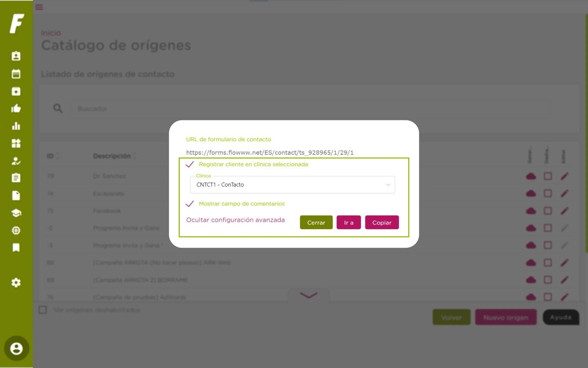This screenshot has width=588, height=368.
Task: Open the thumbs-up sidebar icon
Action: point(16,109)
